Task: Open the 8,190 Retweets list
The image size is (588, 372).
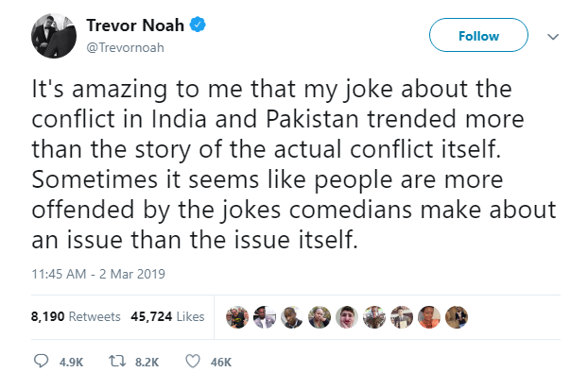Action: point(76,316)
